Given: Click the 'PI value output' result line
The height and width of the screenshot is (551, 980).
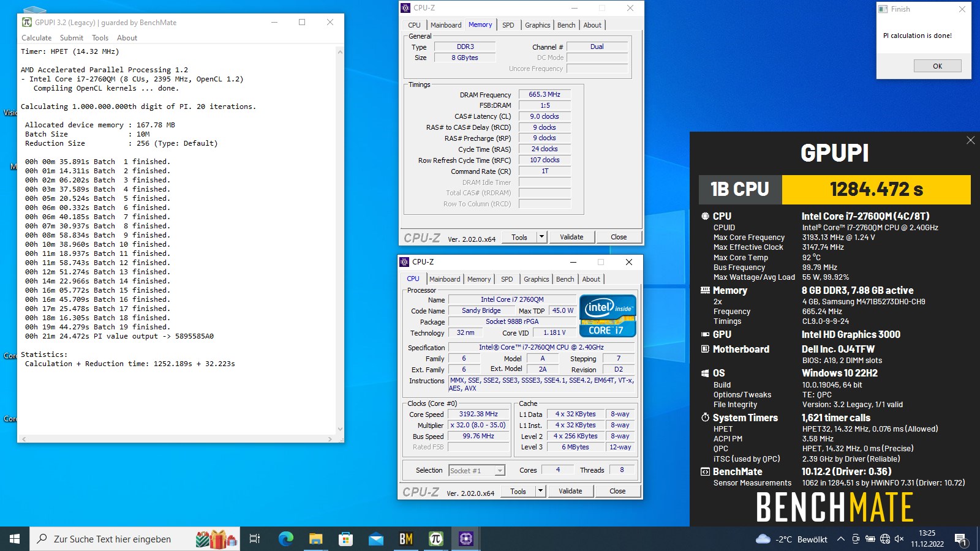Looking at the screenshot, I should [x=119, y=336].
